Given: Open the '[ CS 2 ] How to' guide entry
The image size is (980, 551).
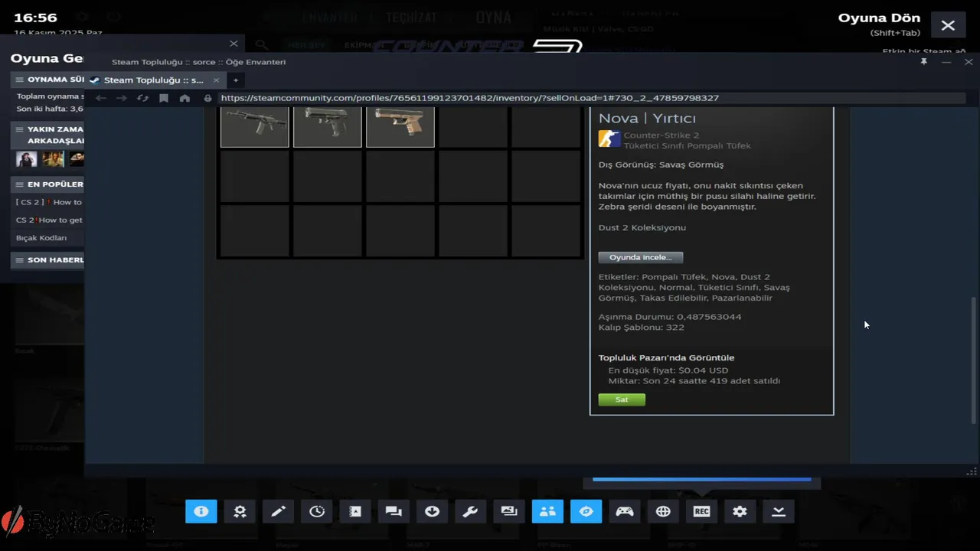Looking at the screenshot, I should [x=49, y=202].
